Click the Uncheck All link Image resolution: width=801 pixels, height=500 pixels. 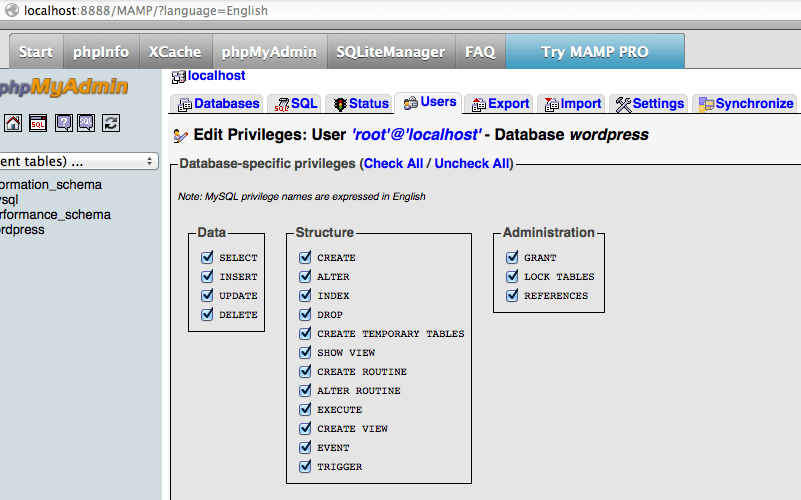(x=472, y=163)
